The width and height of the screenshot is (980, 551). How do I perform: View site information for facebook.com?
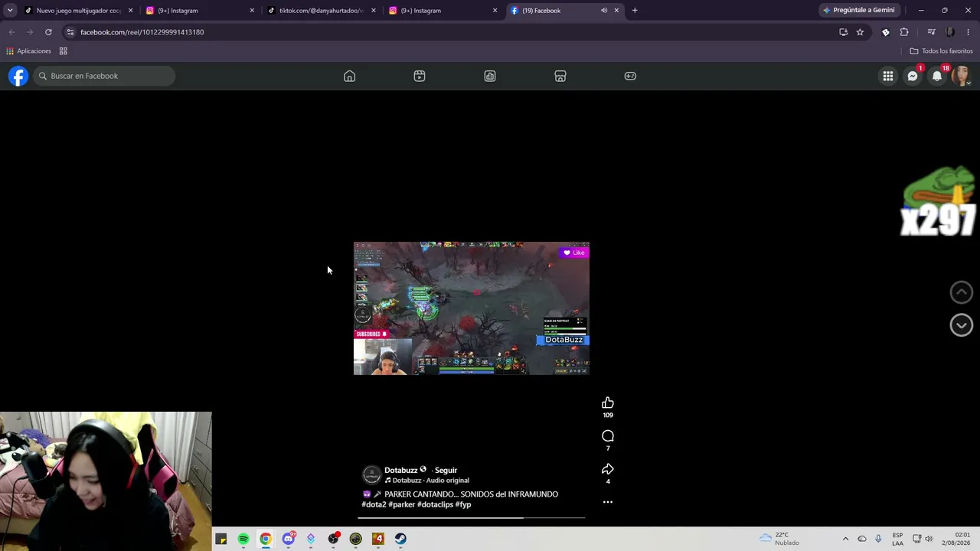tap(70, 32)
